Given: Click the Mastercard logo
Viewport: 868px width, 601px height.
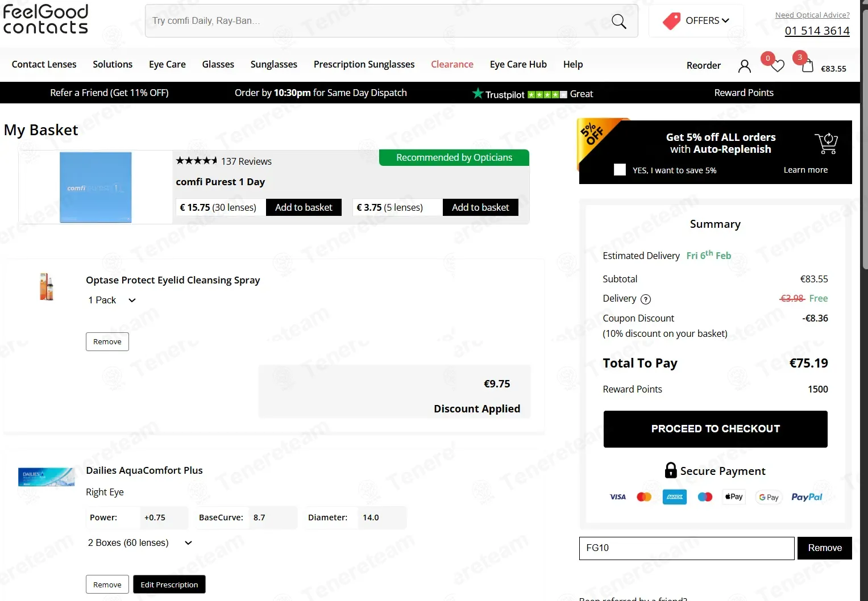Looking at the screenshot, I should [x=644, y=497].
